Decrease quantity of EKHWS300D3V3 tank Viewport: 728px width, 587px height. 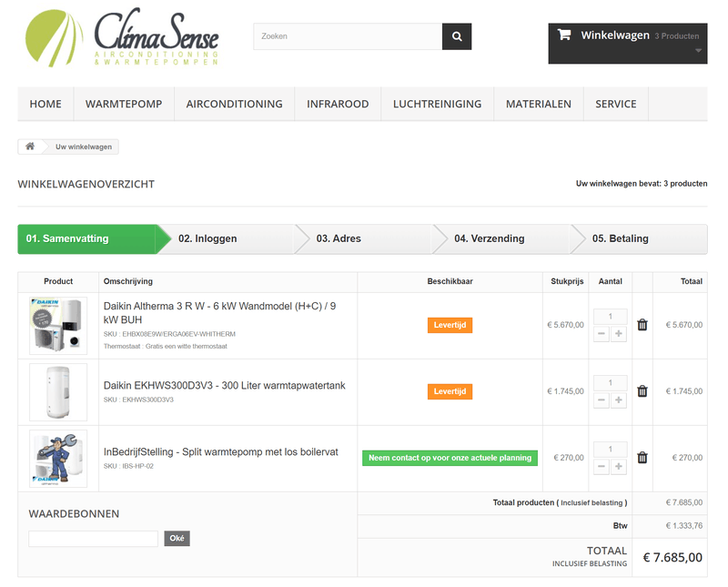tap(602, 400)
